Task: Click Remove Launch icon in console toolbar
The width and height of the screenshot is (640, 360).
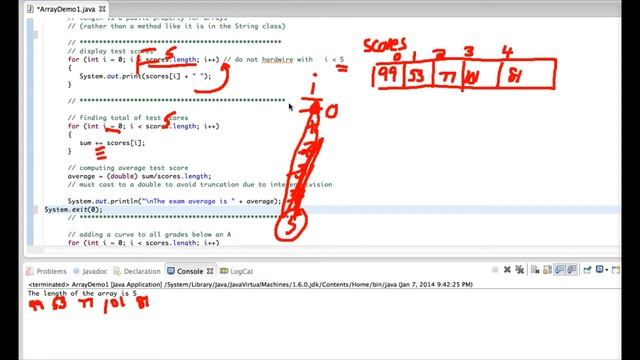Action: pos(507,270)
